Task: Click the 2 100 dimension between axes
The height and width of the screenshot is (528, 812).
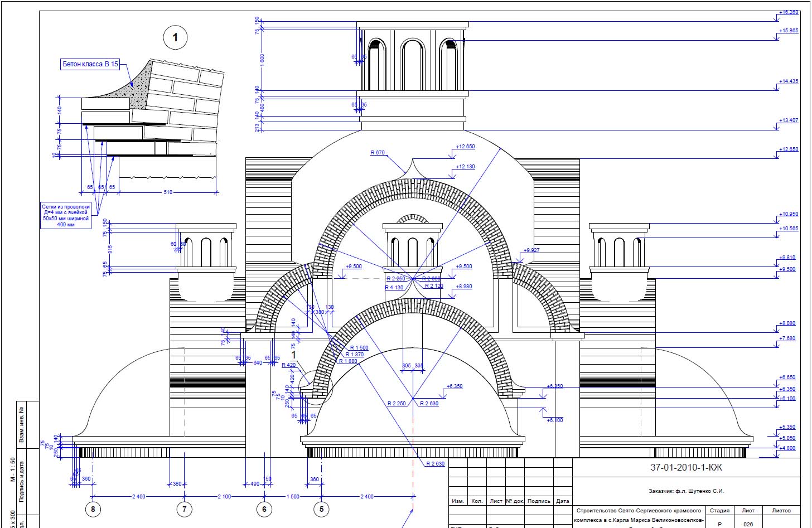Action: (x=224, y=496)
